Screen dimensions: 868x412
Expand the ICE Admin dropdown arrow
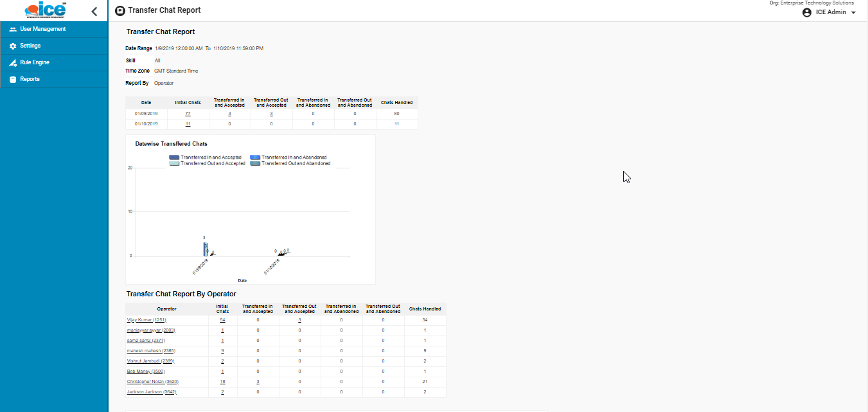click(853, 13)
